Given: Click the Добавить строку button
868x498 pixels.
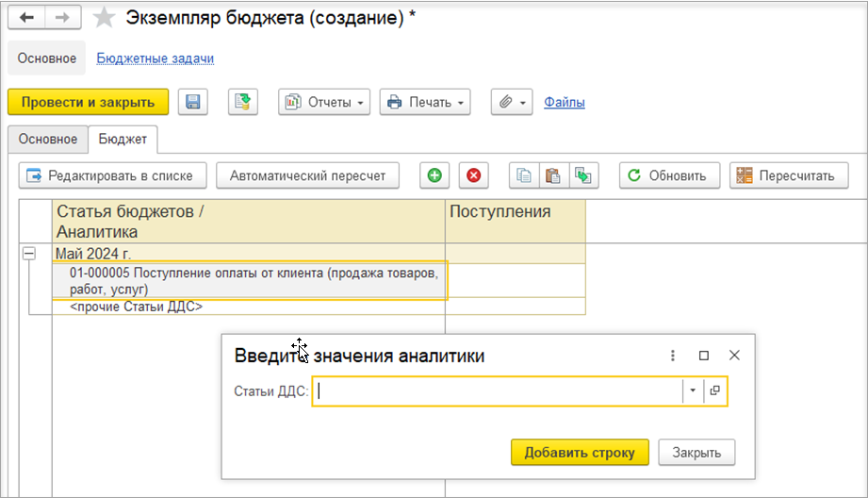Looking at the screenshot, I should tap(580, 452).
